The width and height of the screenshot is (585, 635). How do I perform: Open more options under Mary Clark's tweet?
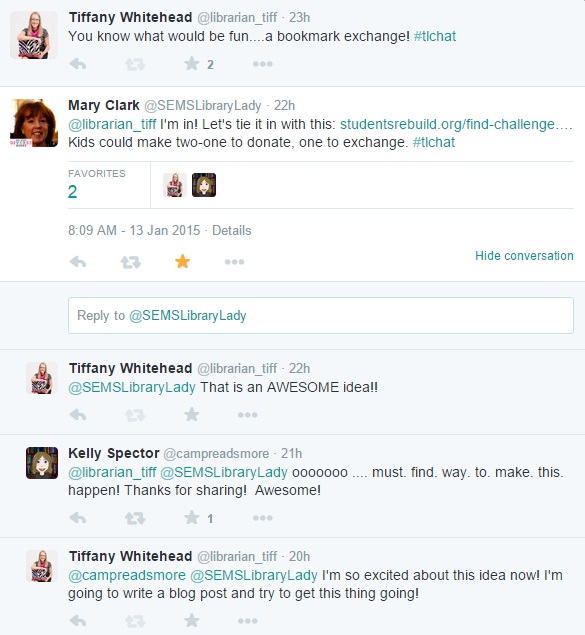pyautogui.click(x=234, y=262)
